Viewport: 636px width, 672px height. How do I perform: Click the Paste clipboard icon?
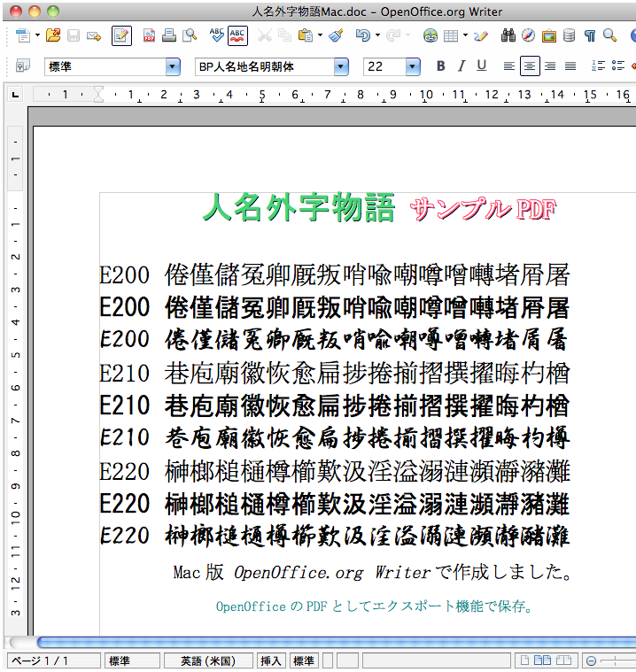pyautogui.click(x=306, y=35)
